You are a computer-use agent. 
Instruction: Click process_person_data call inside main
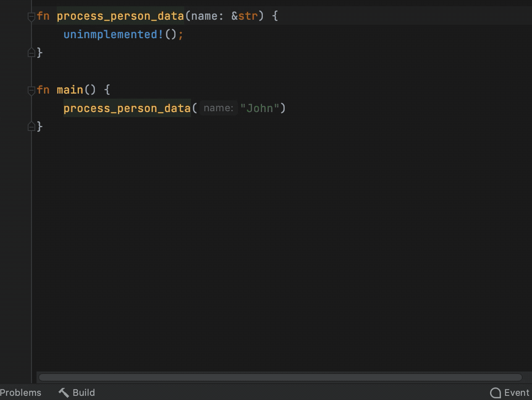(127, 108)
